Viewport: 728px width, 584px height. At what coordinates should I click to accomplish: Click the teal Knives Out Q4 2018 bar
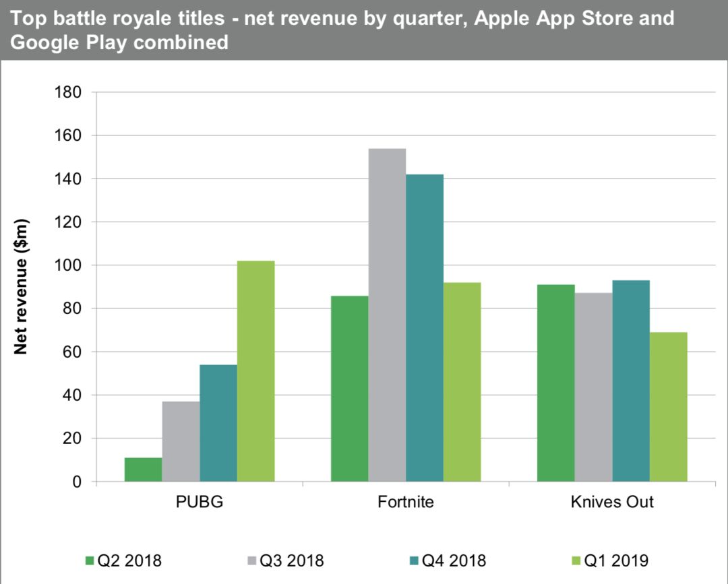click(631, 381)
